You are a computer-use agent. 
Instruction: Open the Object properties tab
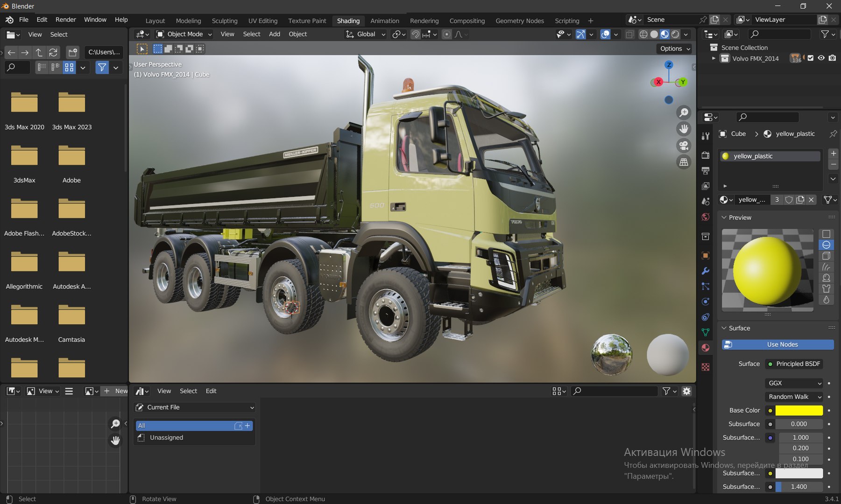tap(706, 255)
